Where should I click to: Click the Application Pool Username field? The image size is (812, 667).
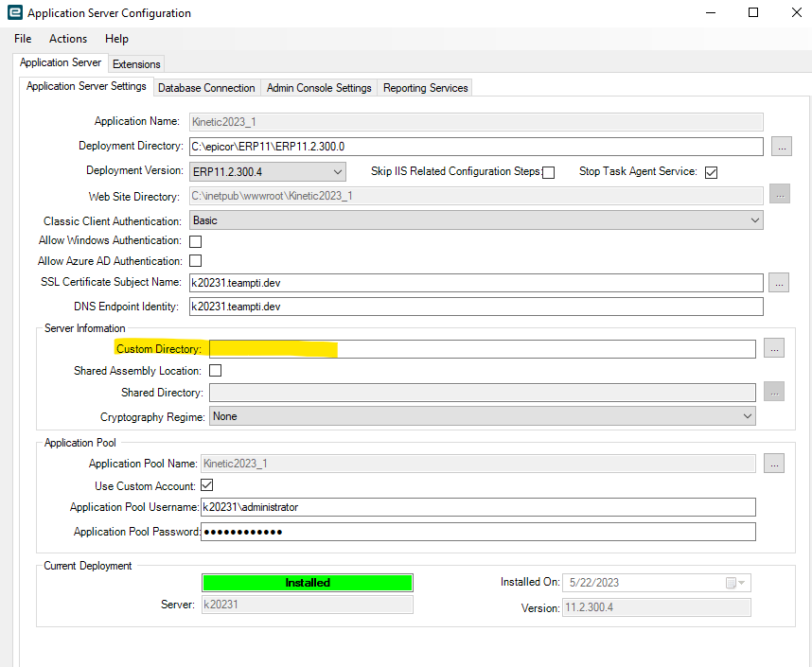point(478,507)
